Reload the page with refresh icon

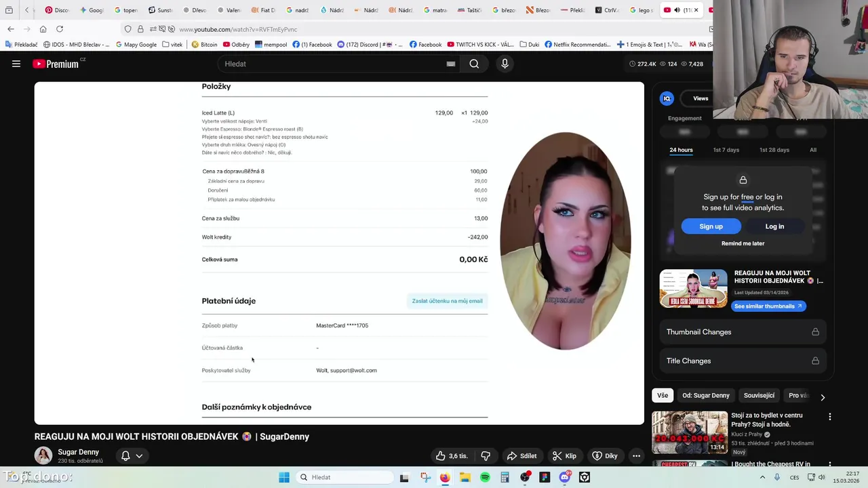click(60, 29)
